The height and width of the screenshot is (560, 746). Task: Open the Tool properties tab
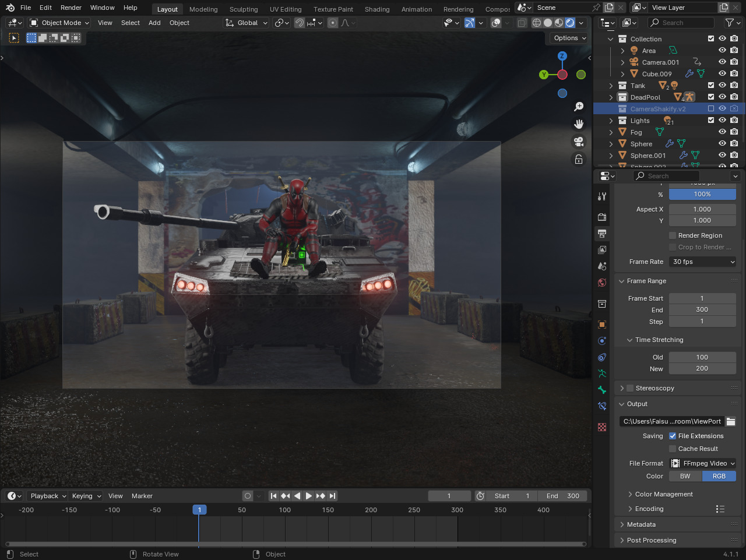pos(602,196)
